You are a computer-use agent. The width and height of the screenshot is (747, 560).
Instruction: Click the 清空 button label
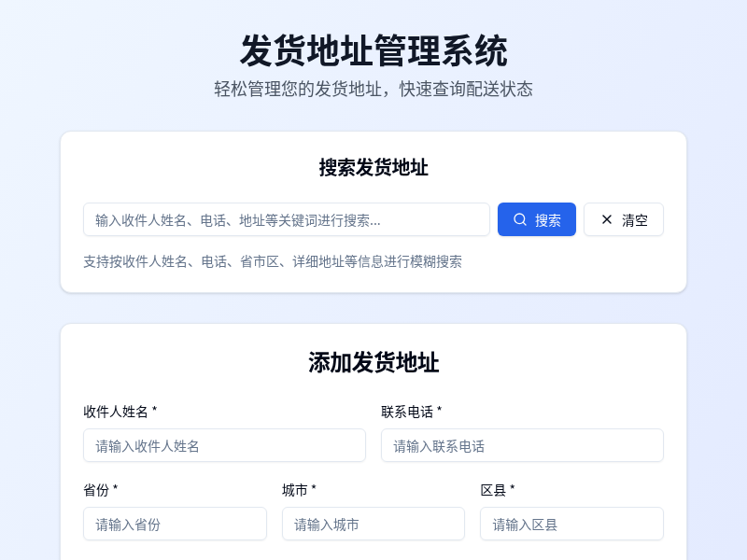click(635, 220)
